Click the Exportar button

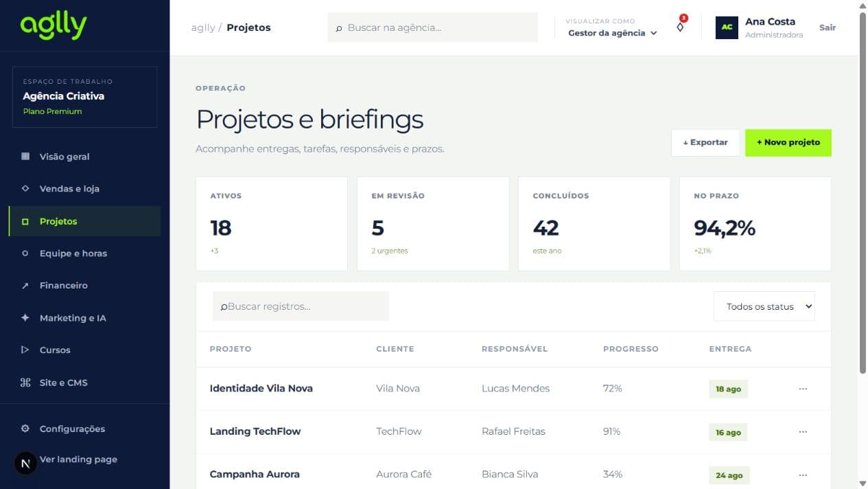click(705, 142)
